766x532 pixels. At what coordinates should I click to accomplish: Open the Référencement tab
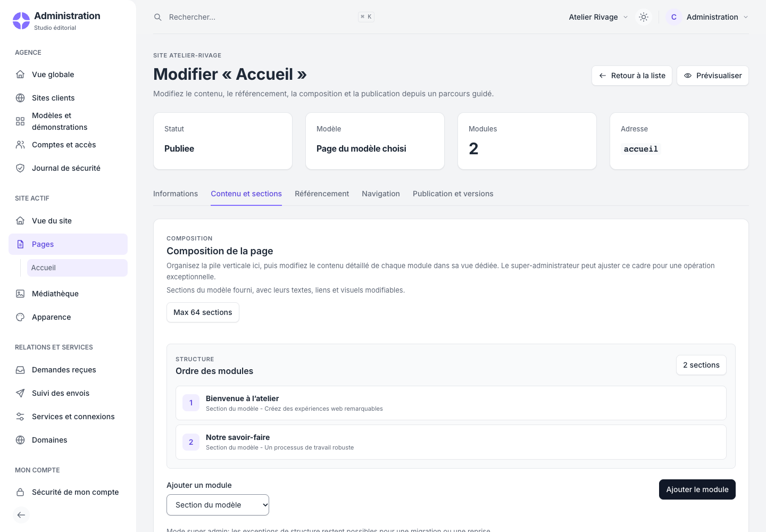coord(322,194)
